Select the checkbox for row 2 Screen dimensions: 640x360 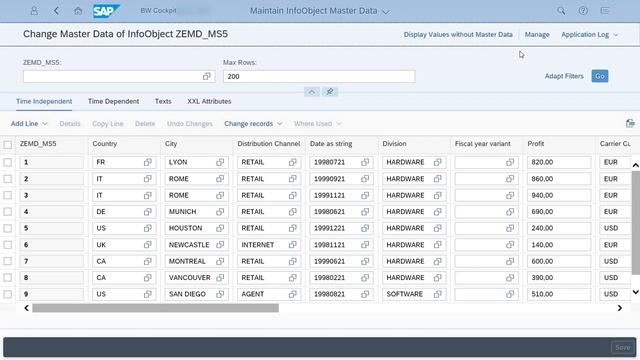pyautogui.click(x=8, y=179)
